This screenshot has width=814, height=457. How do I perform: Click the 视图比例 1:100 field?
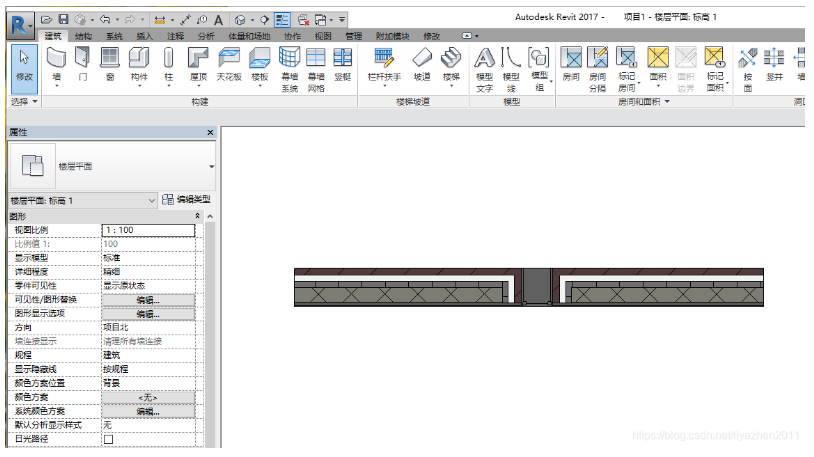click(148, 230)
